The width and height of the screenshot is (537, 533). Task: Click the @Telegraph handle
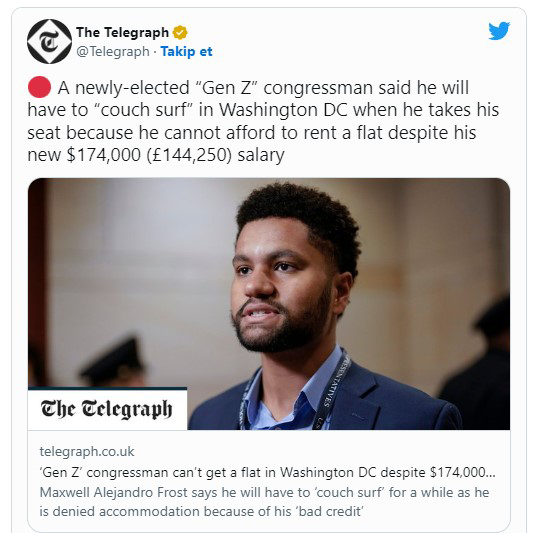[x=113, y=51]
